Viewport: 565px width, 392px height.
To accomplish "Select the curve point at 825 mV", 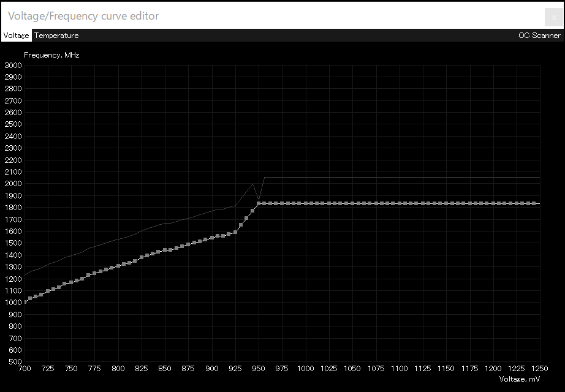I will (x=142, y=257).
